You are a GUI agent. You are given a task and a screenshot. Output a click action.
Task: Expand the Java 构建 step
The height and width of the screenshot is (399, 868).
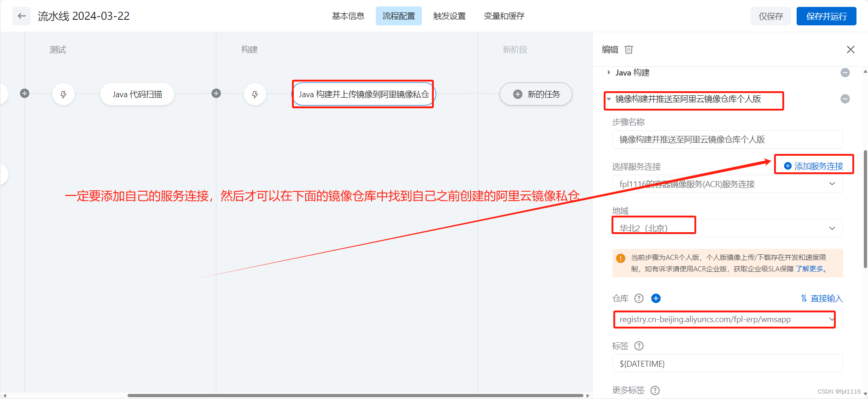609,72
